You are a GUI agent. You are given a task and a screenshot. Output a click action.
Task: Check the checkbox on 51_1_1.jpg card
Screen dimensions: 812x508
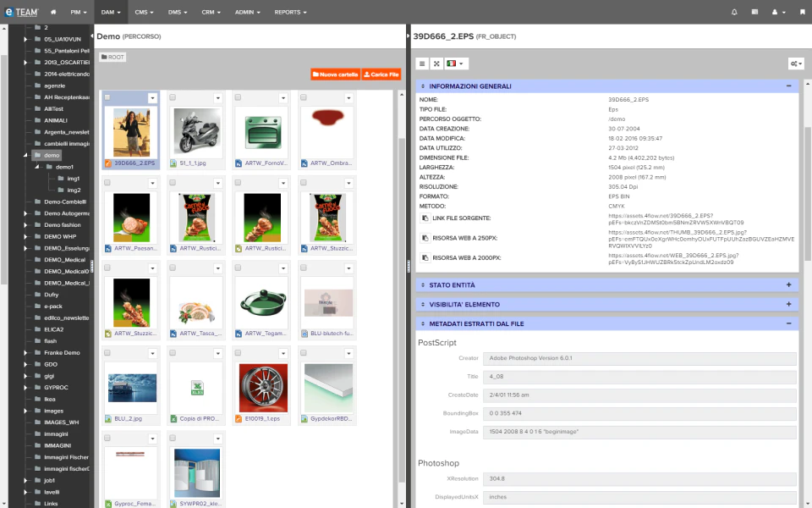pos(173,97)
